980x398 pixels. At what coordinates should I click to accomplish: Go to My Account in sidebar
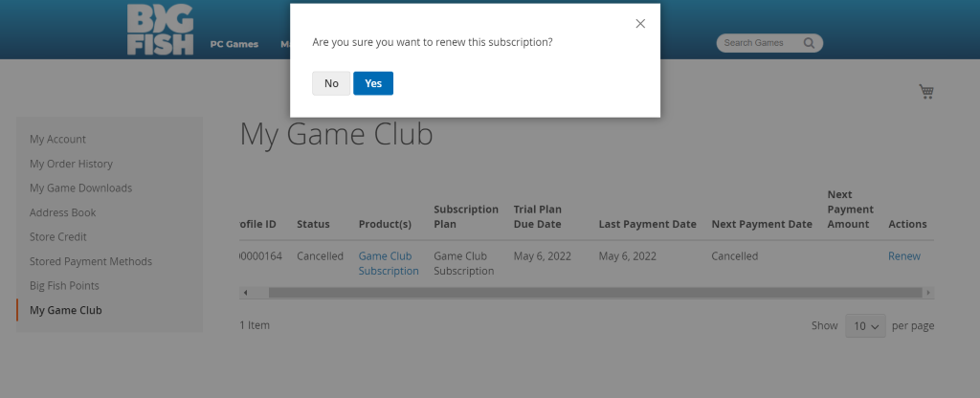(57, 140)
